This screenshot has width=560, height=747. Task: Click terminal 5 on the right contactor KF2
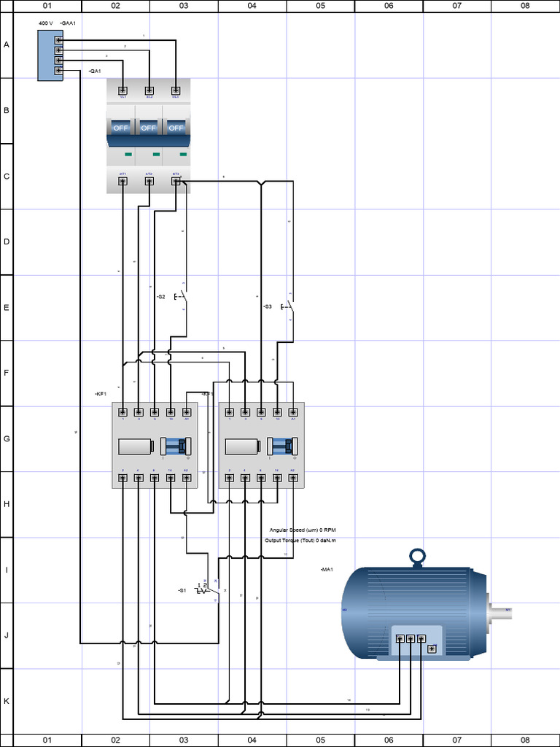pos(261,412)
